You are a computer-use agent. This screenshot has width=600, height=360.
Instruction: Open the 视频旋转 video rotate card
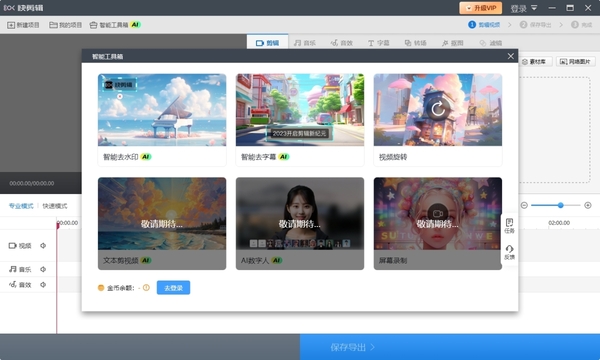(x=438, y=120)
